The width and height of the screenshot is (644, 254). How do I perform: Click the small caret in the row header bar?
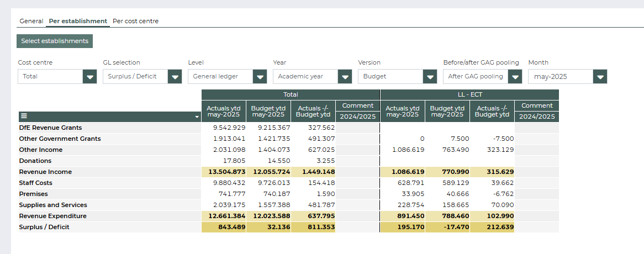click(197, 117)
